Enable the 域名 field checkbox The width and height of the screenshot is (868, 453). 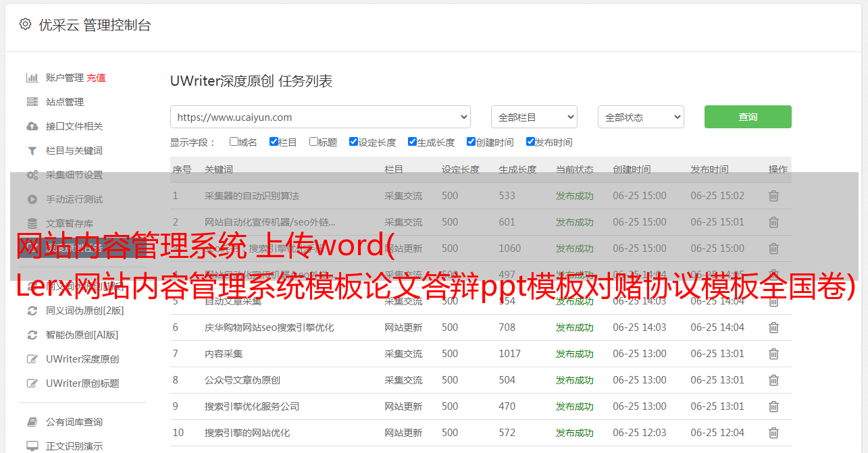tap(234, 142)
